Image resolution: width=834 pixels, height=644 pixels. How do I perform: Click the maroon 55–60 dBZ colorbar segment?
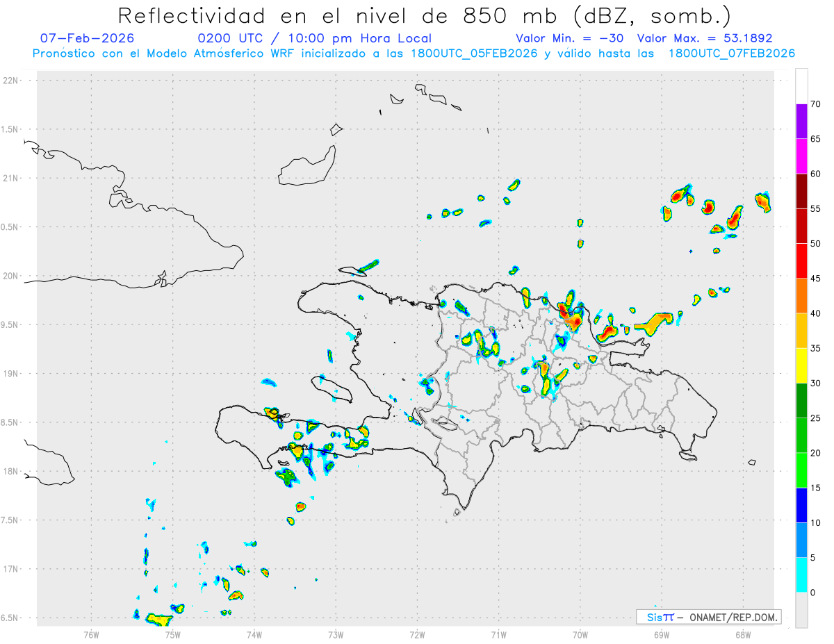[801, 190]
